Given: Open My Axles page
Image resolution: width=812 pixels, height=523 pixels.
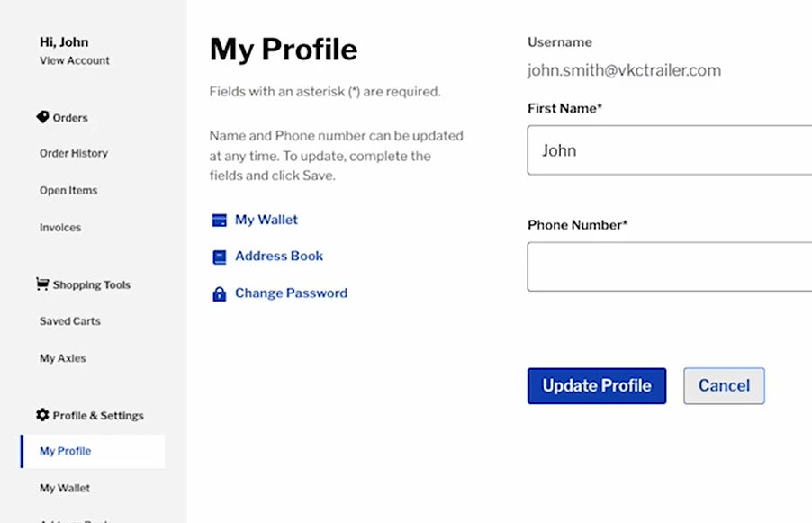Looking at the screenshot, I should (x=63, y=358).
